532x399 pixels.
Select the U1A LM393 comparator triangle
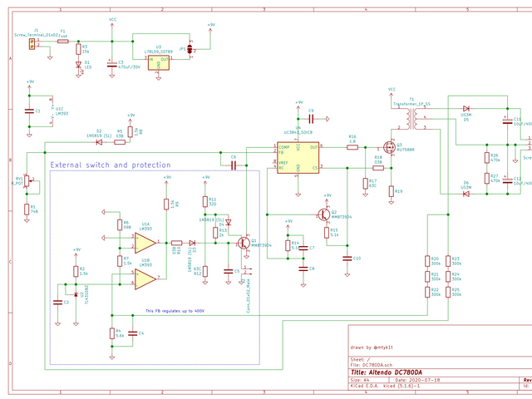click(x=145, y=242)
